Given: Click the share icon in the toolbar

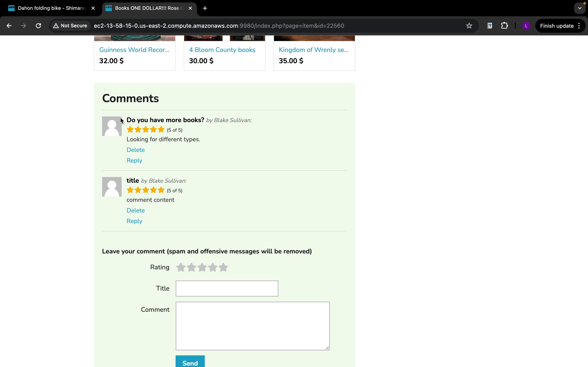Looking at the screenshot, I should tap(490, 26).
